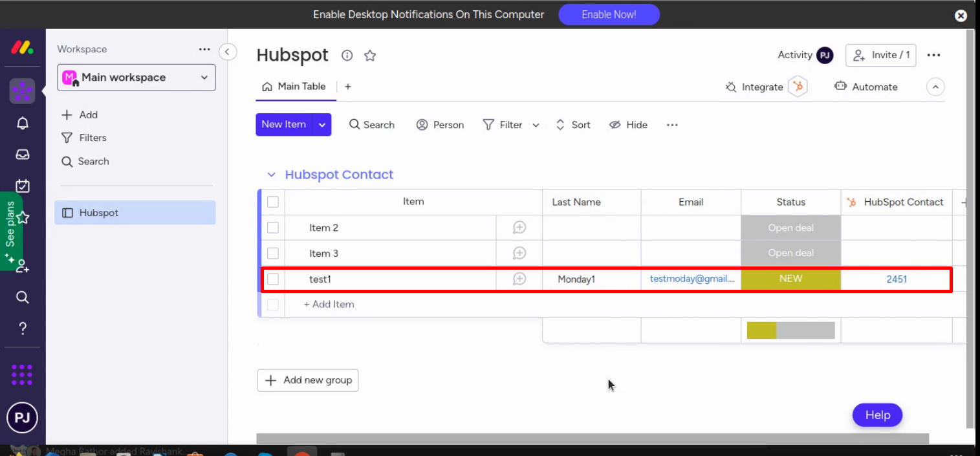Open the Help button
Screen dimensions: 980x456
[877, 415]
